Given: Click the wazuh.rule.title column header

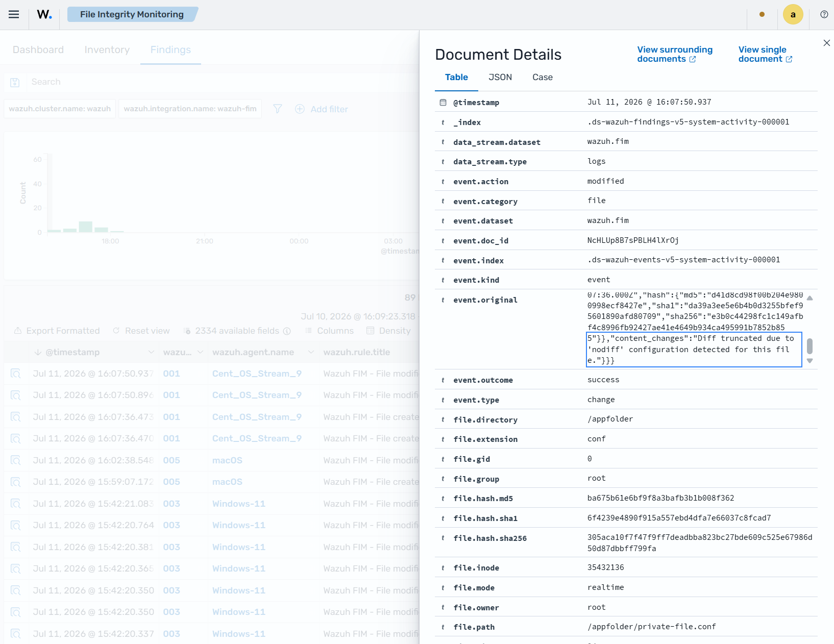Looking at the screenshot, I should (357, 352).
